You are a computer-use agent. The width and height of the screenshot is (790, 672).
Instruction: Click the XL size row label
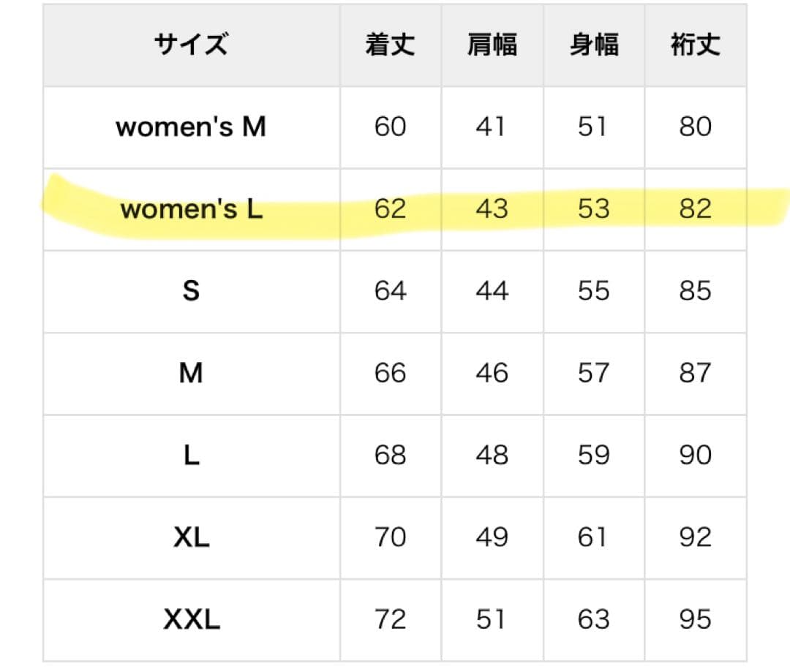point(192,537)
